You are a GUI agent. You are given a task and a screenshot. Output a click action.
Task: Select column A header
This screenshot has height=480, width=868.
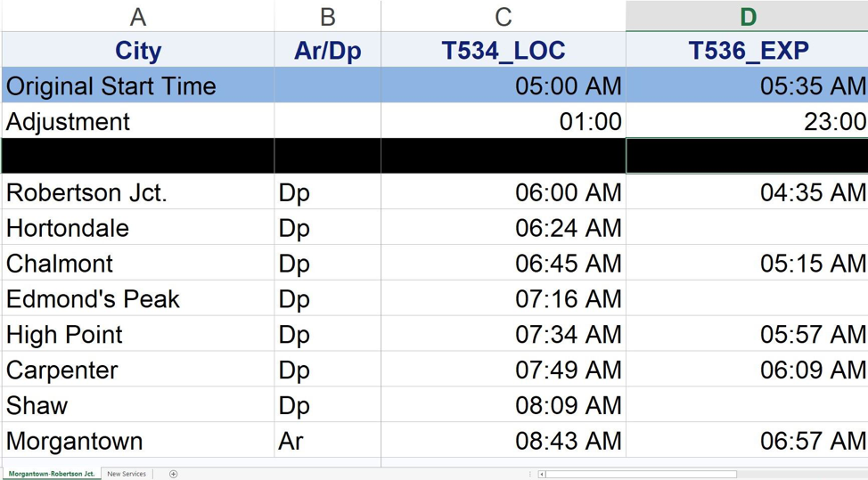[138, 16]
